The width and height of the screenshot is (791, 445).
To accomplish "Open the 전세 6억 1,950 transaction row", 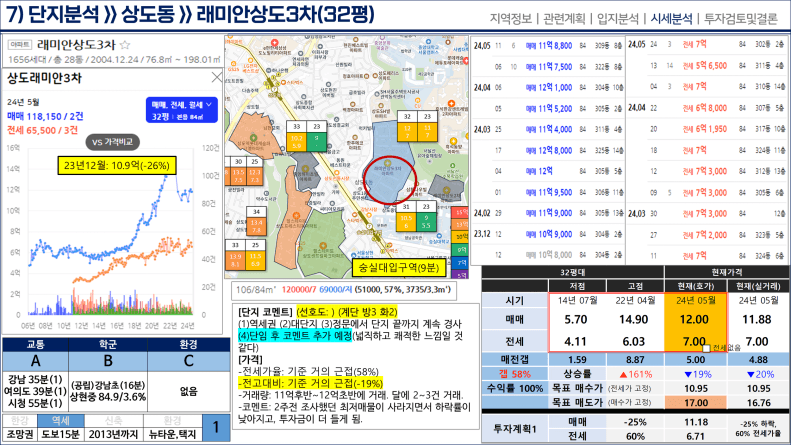I will tap(707, 129).
